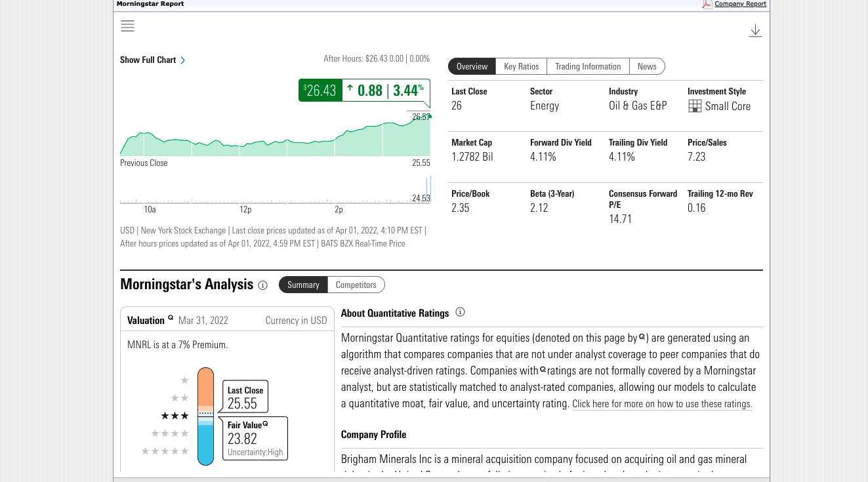Click the Q icon after 'Companies with'
The image size is (868, 482).
pyautogui.click(x=543, y=370)
